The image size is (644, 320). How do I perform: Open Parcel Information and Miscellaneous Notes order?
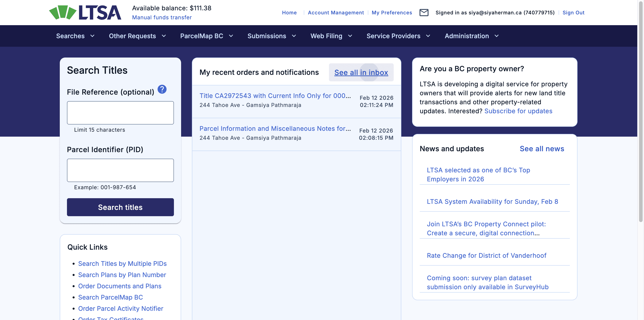coord(275,129)
